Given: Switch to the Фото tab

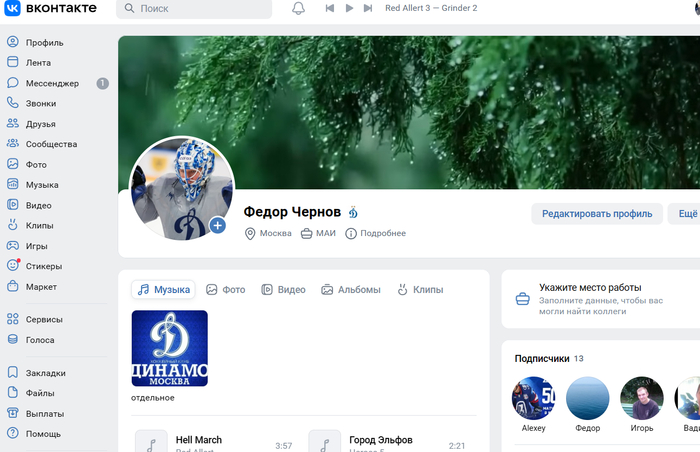Looking at the screenshot, I should pos(226,290).
